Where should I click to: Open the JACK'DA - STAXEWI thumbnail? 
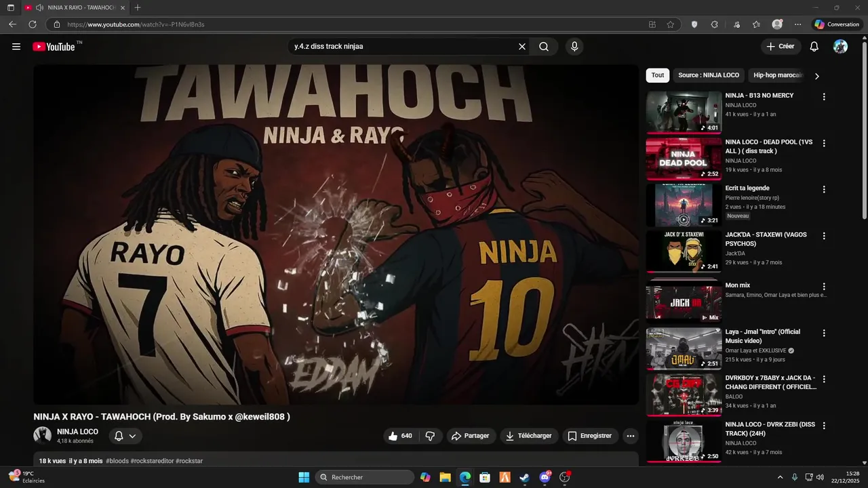684,251
